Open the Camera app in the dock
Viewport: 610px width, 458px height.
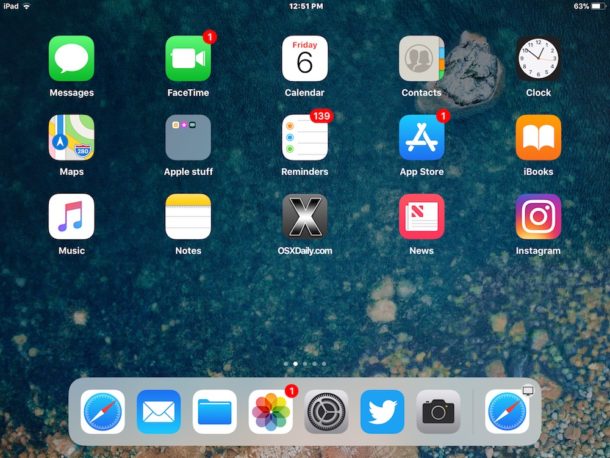pyautogui.click(x=438, y=412)
